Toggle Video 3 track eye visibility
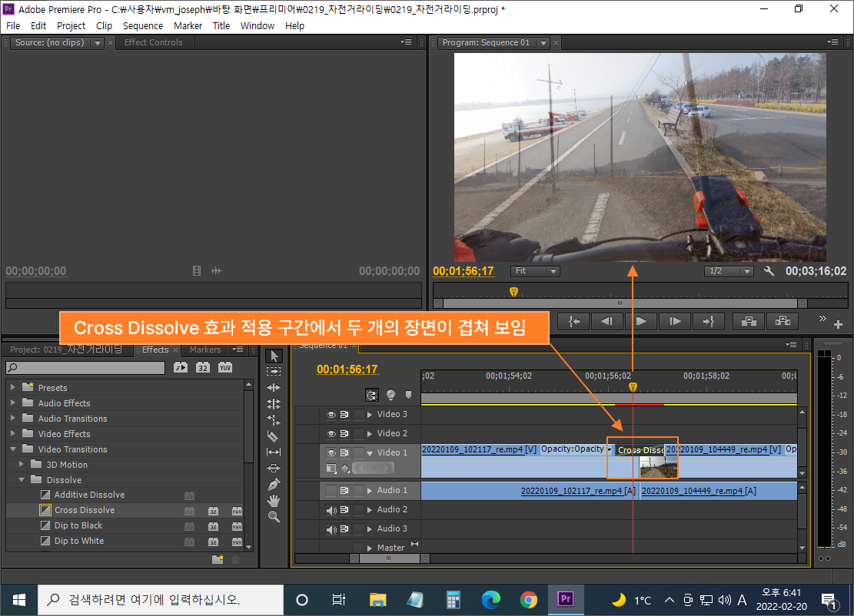854x616 pixels. [x=331, y=415]
